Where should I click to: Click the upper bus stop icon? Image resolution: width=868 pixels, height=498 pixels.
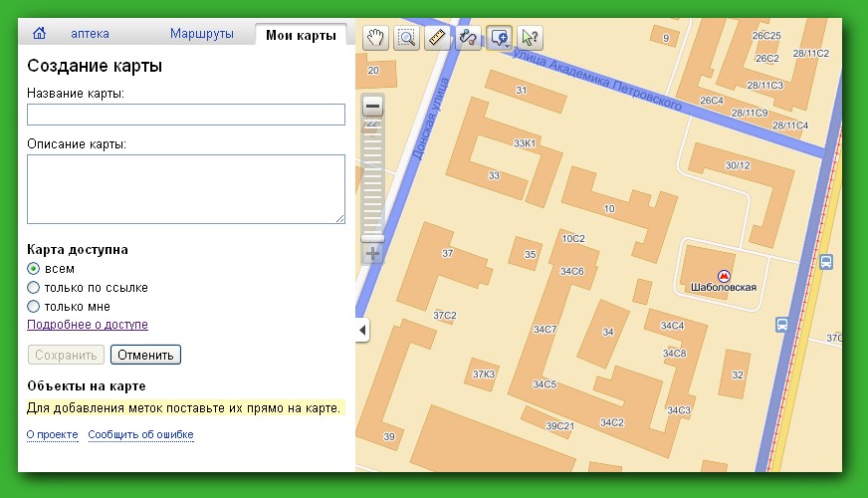click(x=826, y=262)
